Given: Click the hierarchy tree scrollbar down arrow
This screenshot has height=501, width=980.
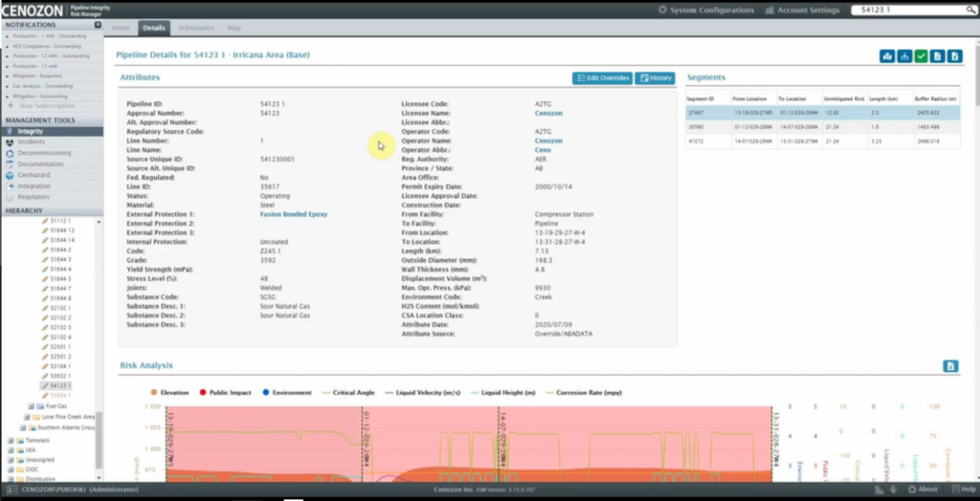Looking at the screenshot, I should click(x=99, y=479).
